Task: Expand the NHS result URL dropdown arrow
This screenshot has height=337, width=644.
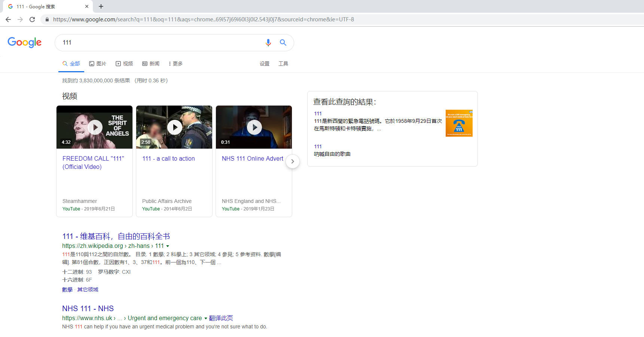Action: pos(205,318)
